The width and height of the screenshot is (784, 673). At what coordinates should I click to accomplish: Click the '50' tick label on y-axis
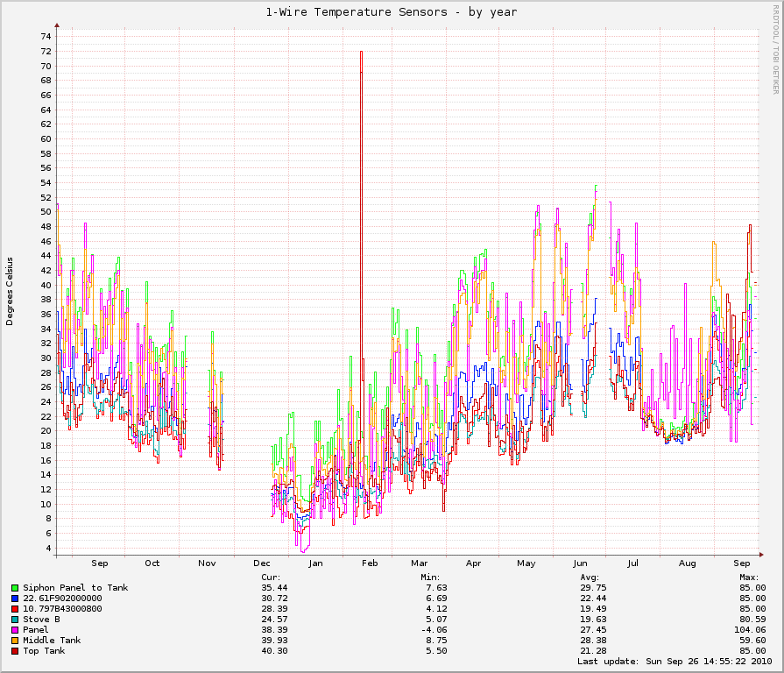[46, 212]
